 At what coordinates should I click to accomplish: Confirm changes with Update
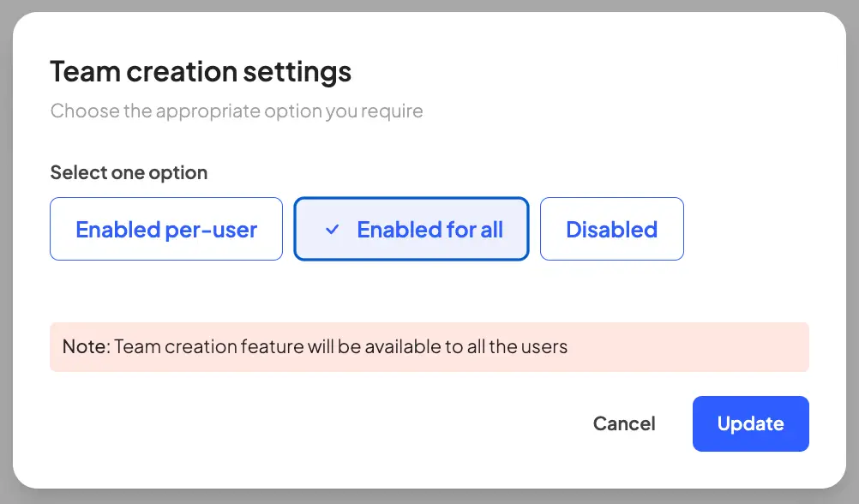pyautogui.click(x=750, y=423)
